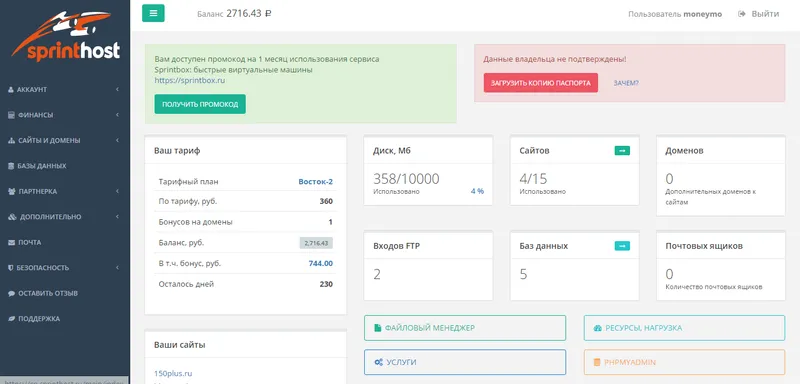This screenshot has height=384, width=800.
Task: Click the moneymo username
Action: click(703, 14)
